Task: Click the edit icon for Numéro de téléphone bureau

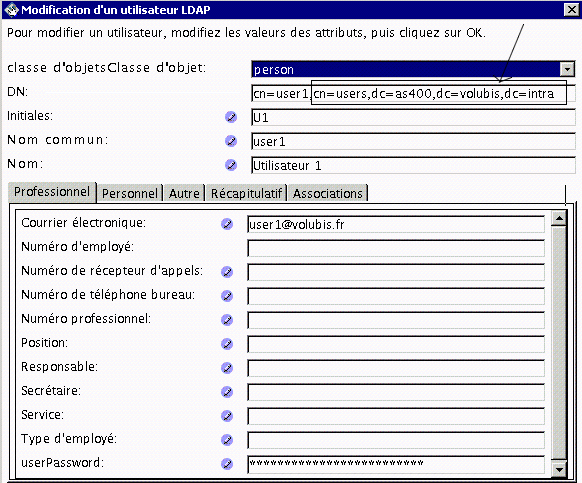Action: click(227, 296)
